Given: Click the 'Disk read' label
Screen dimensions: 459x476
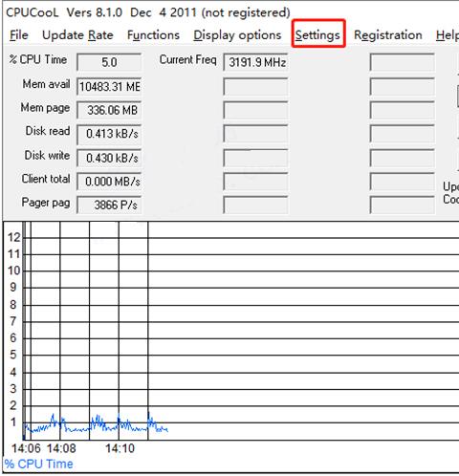Looking at the screenshot, I should pyautogui.click(x=48, y=131).
